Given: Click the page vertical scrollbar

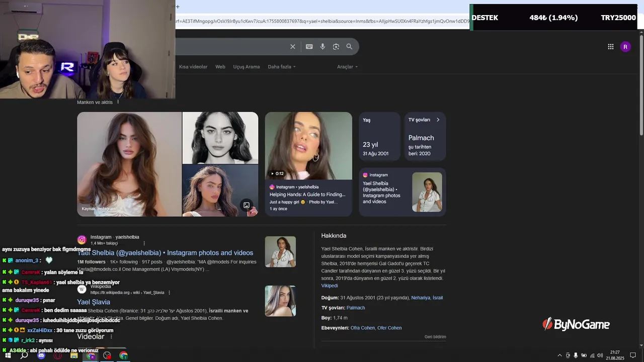Looking at the screenshot, I should pyautogui.click(x=641, y=85).
